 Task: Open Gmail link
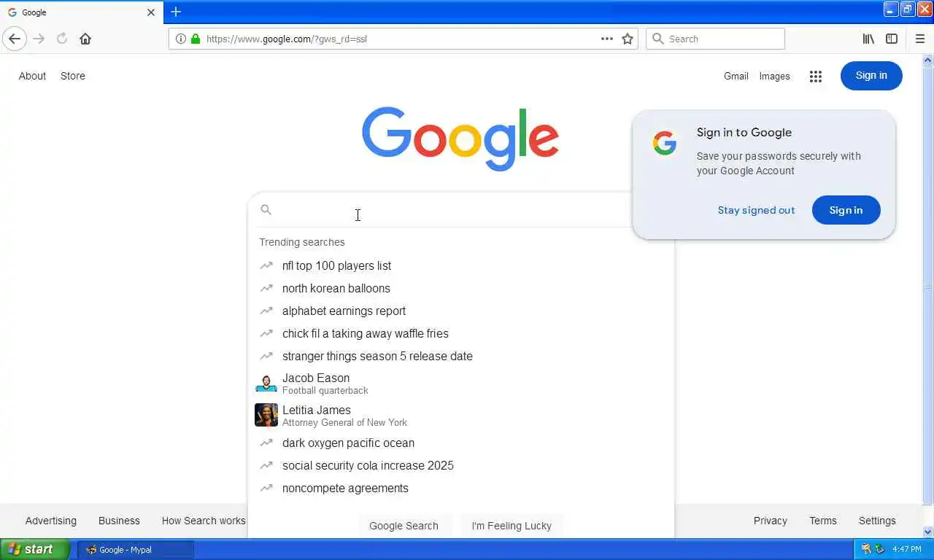coord(736,76)
